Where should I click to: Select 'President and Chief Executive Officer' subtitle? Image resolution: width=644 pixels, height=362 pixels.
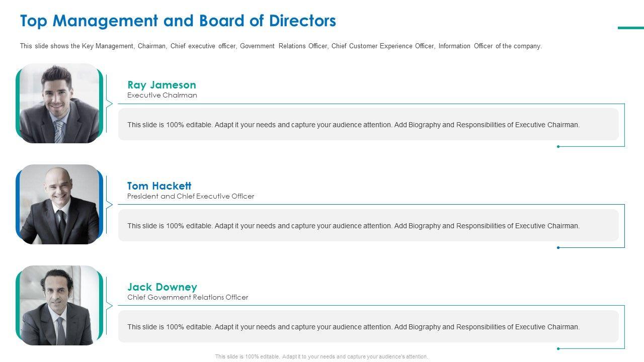[x=191, y=197]
